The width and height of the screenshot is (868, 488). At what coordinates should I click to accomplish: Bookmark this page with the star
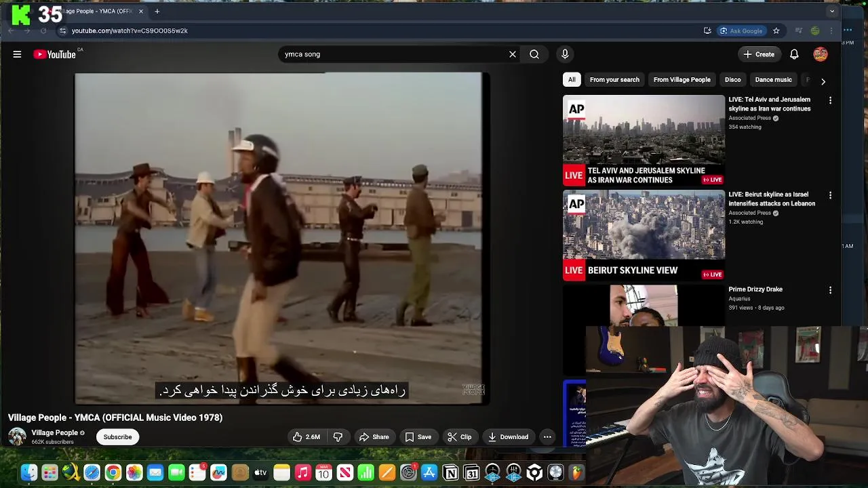pos(776,30)
